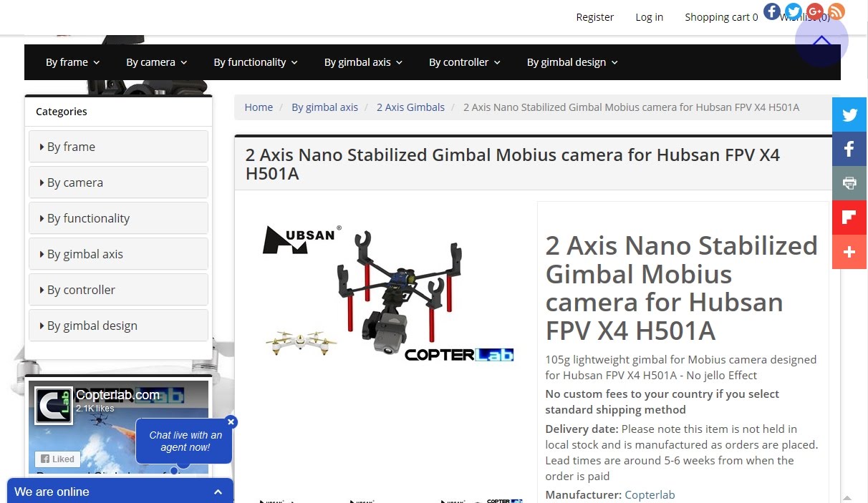Click the scroll-to-top arrow circle
This screenshot has height=503, width=868.
(x=821, y=41)
